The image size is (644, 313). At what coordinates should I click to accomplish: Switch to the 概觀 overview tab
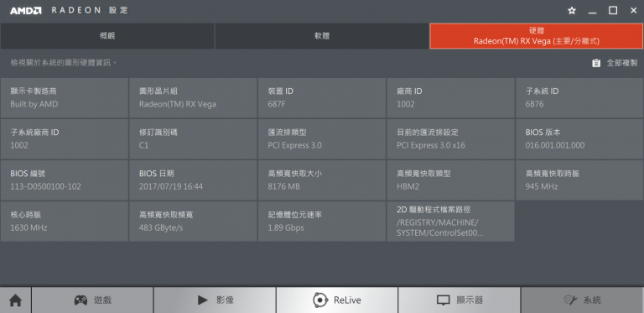(107, 36)
